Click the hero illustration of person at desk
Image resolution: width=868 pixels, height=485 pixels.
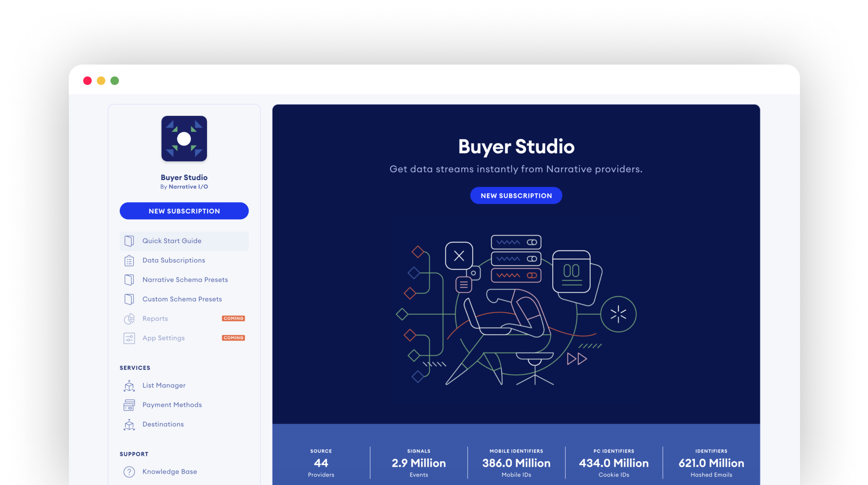pos(516,310)
